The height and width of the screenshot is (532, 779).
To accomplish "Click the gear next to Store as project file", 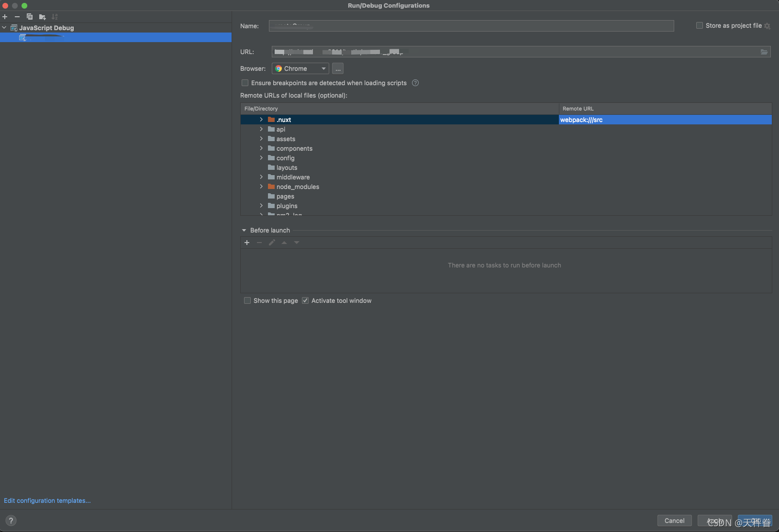I will click(x=768, y=26).
